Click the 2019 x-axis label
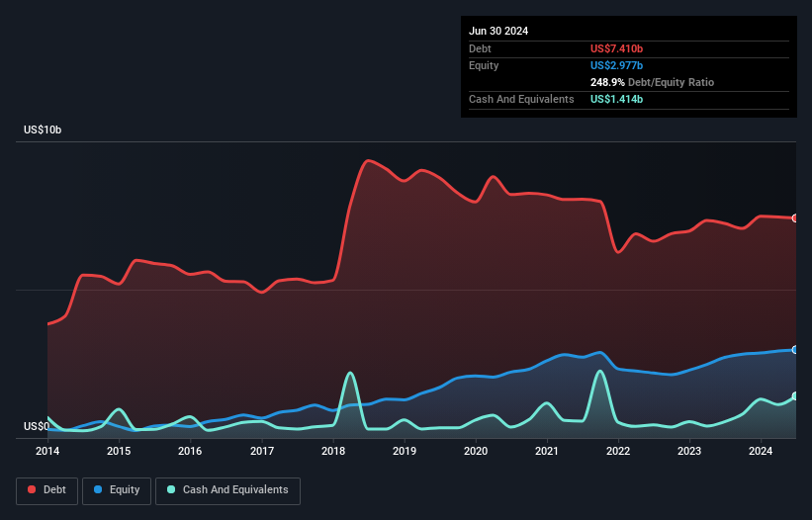 (405, 451)
